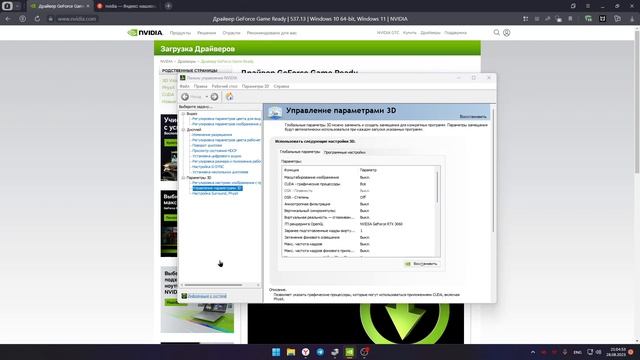The image size is (640, 360).
Task: Click Восстановить link in the blue header
Action: point(473,117)
